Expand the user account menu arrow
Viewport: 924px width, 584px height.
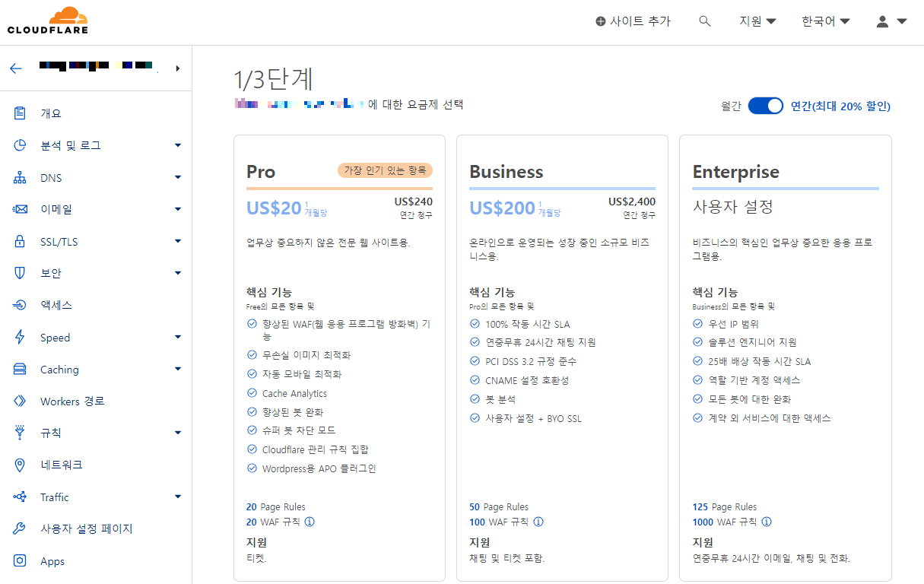[x=902, y=21]
